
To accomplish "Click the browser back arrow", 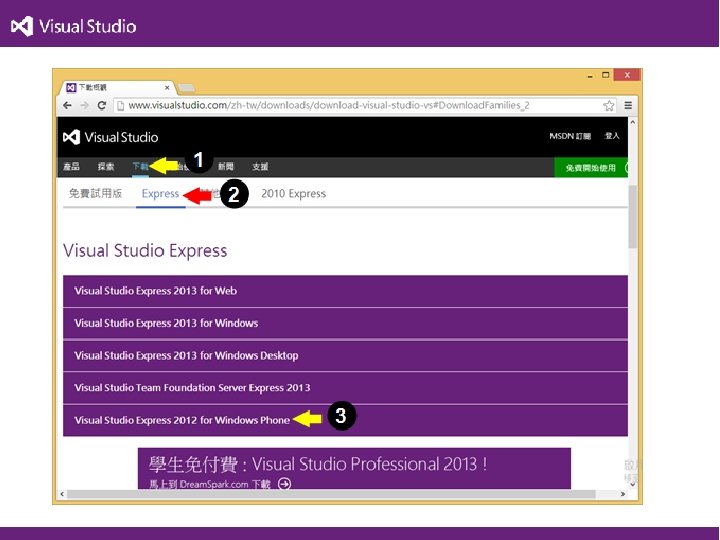I will tap(68, 105).
